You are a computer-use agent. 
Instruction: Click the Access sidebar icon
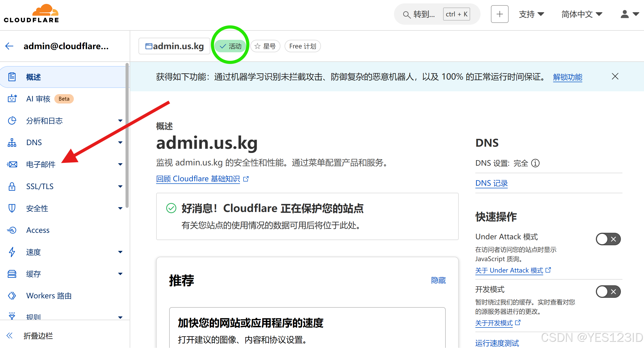tap(12, 230)
